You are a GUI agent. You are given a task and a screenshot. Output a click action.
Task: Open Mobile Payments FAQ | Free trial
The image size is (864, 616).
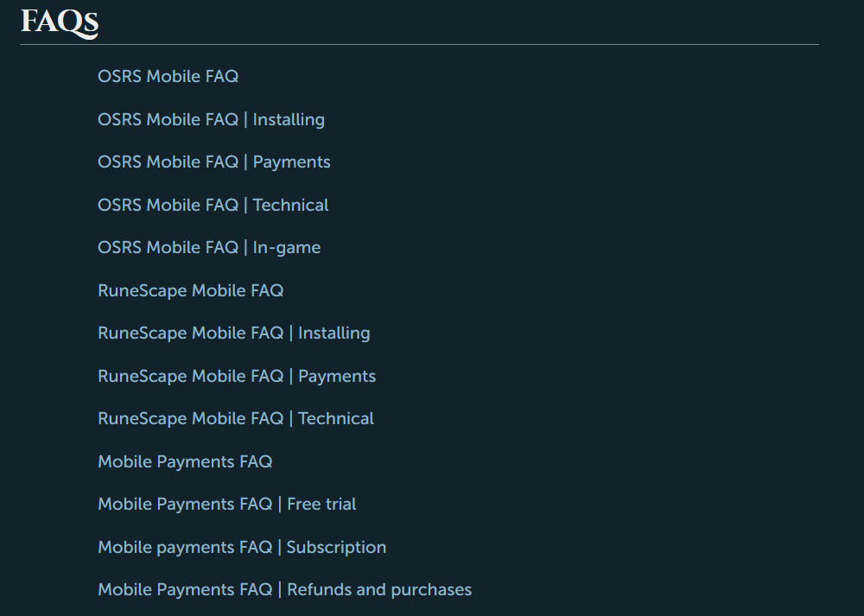pos(226,505)
